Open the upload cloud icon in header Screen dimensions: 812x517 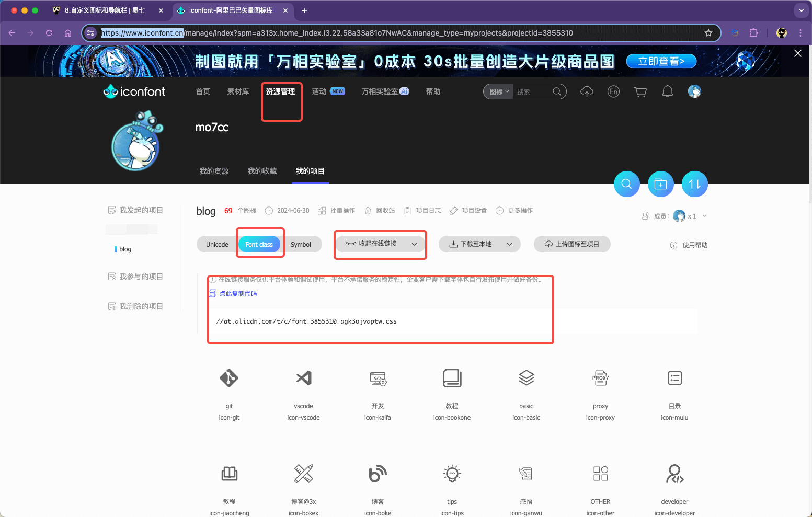587,92
